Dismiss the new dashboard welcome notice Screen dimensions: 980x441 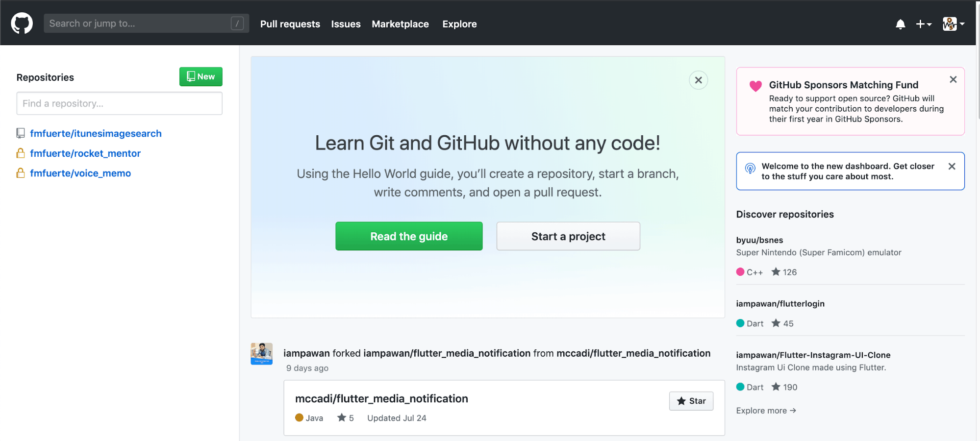point(952,166)
